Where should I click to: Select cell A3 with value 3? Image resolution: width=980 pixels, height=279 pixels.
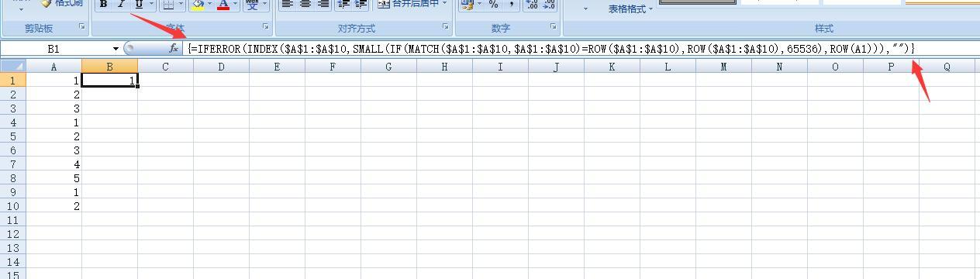pyautogui.click(x=53, y=108)
